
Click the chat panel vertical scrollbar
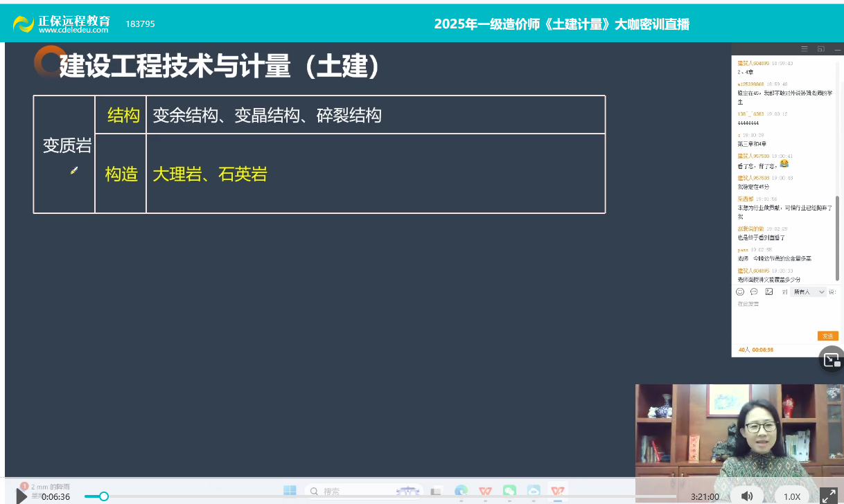[x=837, y=235]
